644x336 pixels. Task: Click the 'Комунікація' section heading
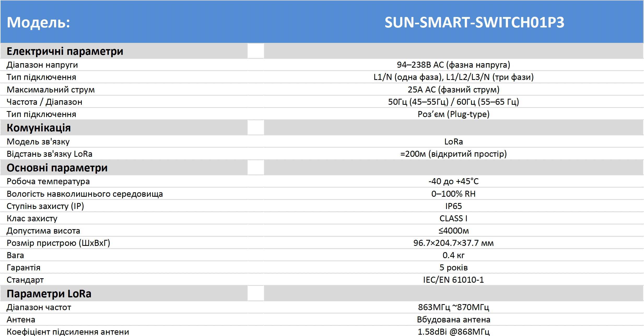(39, 128)
